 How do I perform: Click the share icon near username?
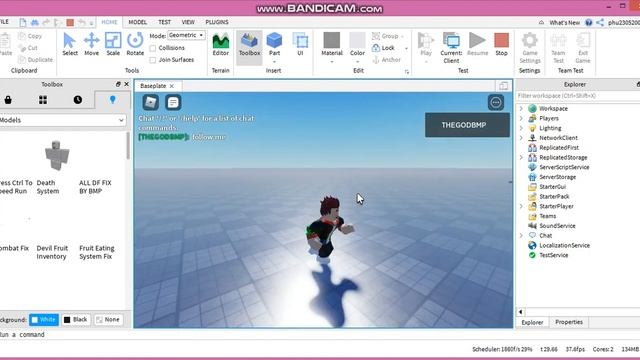coord(600,22)
